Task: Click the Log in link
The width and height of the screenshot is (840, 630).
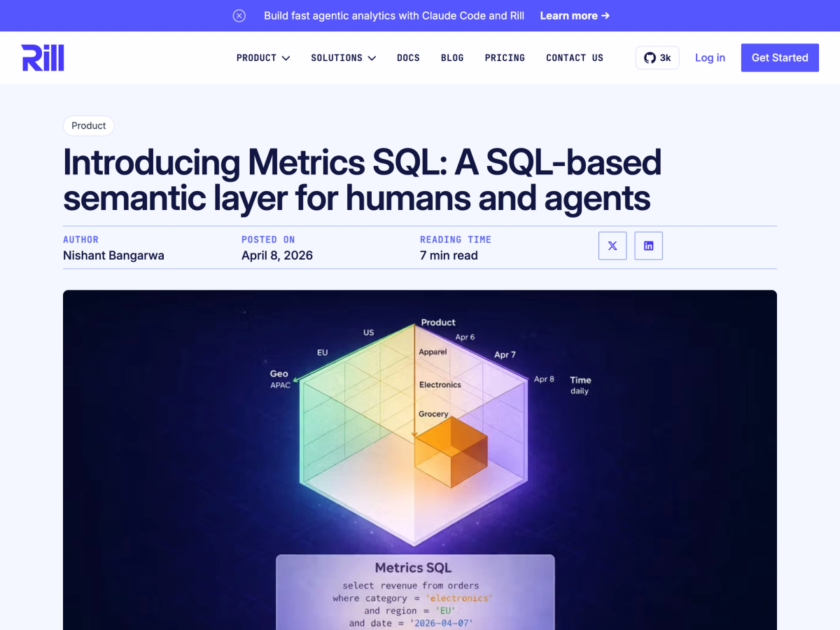Action: (x=710, y=57)
